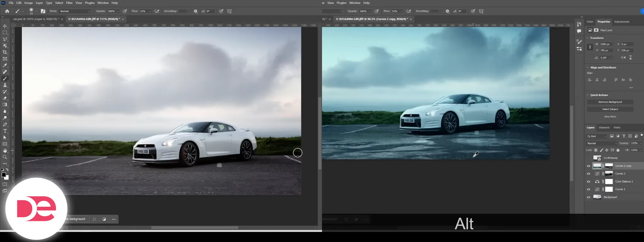Select the Clone Stamp tool

click(5, 85)
